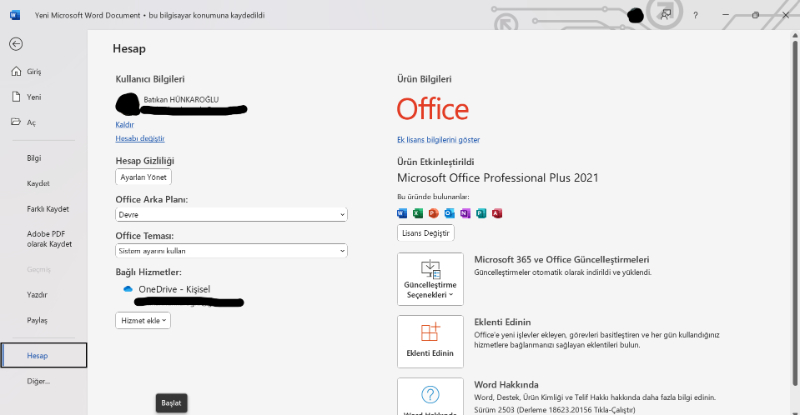800x415 pixels.
Task: Select the Hesap menu item
Action: (44, 355)
